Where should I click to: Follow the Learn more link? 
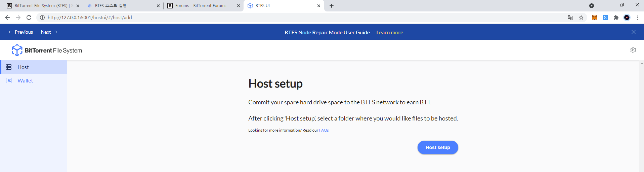[390, 32]
